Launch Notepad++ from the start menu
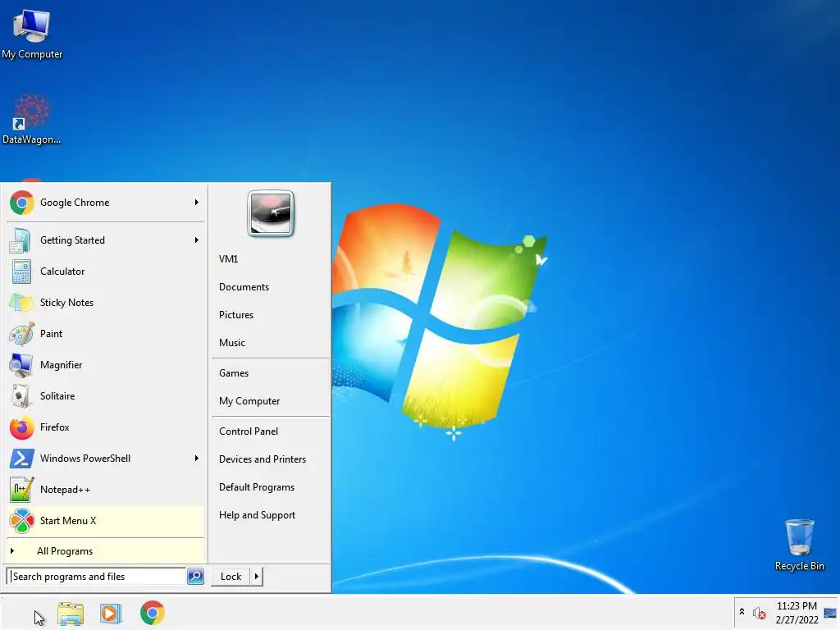The image size is (840, 630). pyautogui.click(x=106, y=490)
